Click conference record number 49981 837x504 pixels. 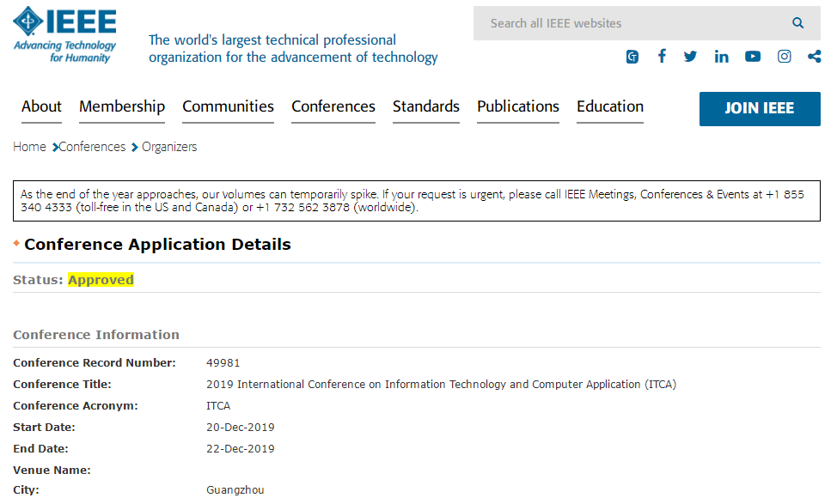223,362
